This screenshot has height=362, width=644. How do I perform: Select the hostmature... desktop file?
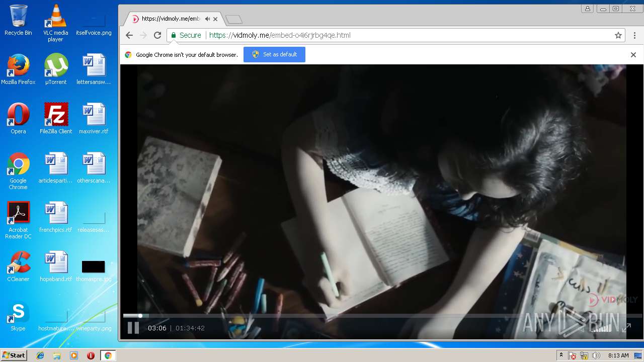pos(55,321)
